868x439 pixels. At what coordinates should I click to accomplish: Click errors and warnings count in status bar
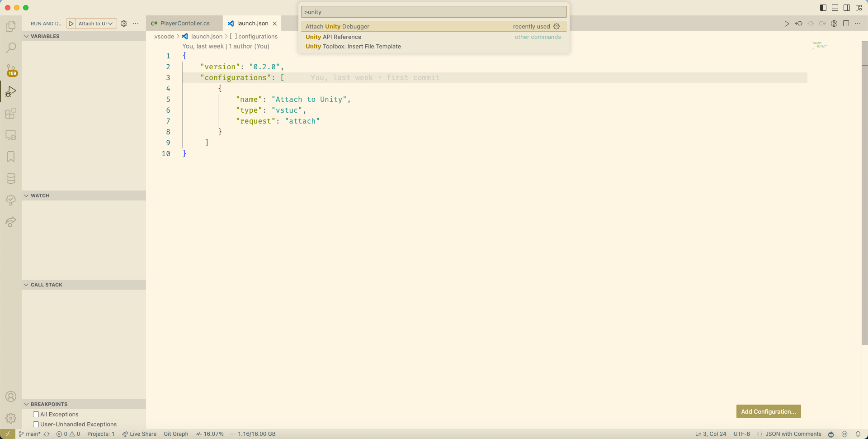coord(68,434)
